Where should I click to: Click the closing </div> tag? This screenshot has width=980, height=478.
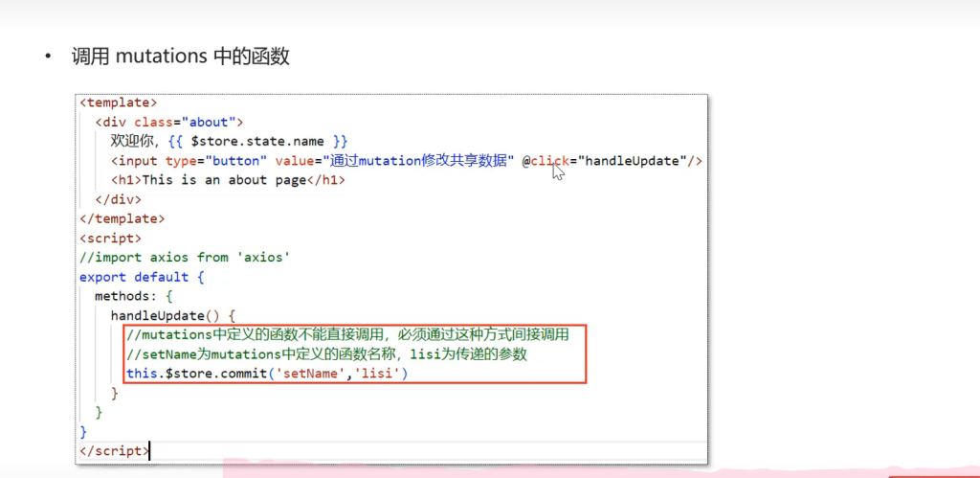point(118,199)
